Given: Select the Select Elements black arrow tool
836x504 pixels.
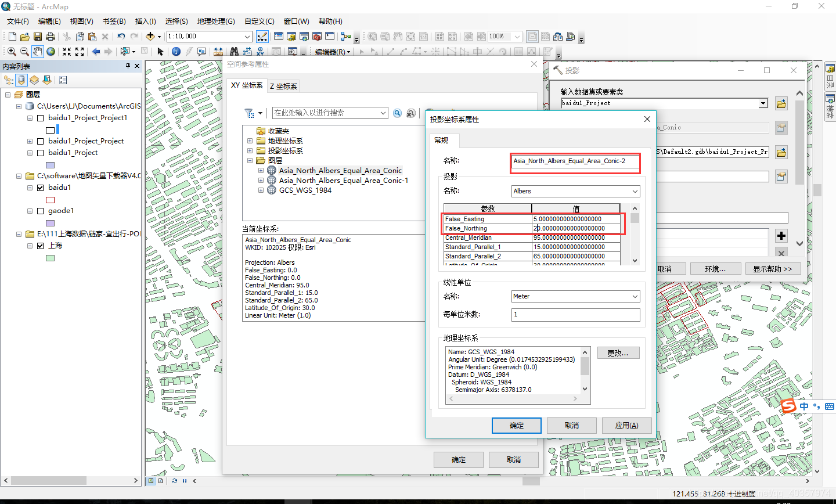Looking at the screenshot, I should (x=161, y=52).
